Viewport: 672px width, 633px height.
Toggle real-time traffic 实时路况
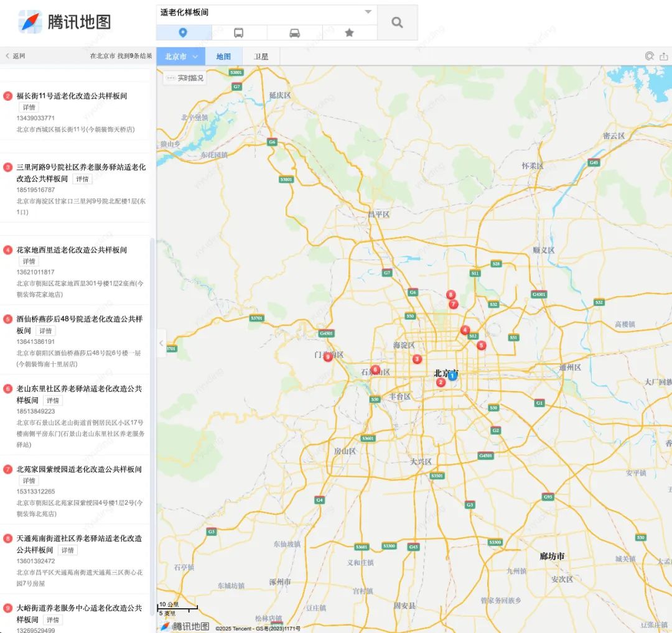point(185,78)
